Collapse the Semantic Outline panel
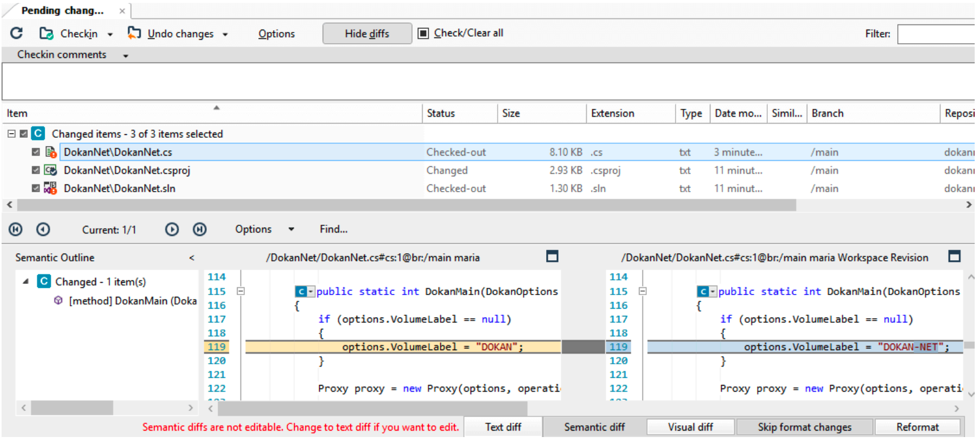The height and width of the screenshot is (440, 980). click(x=192, y=258)
